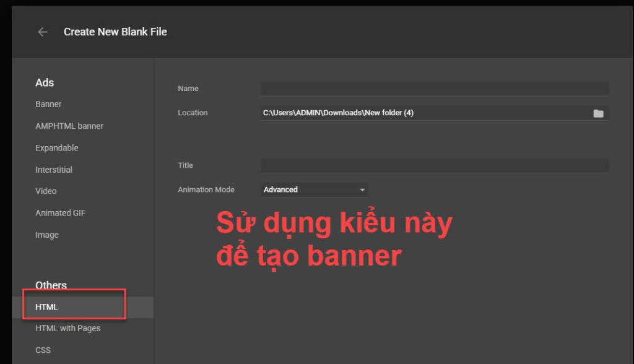Select the Video ad type
The height and width of the screenshot is (364, 634).
[x=46, y=191]
